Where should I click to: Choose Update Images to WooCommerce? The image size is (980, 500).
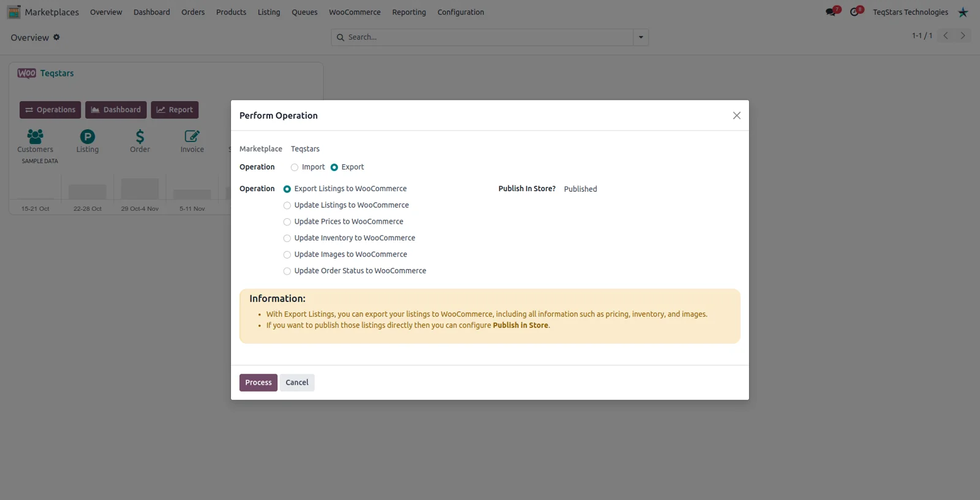click(x=287, y=254)
